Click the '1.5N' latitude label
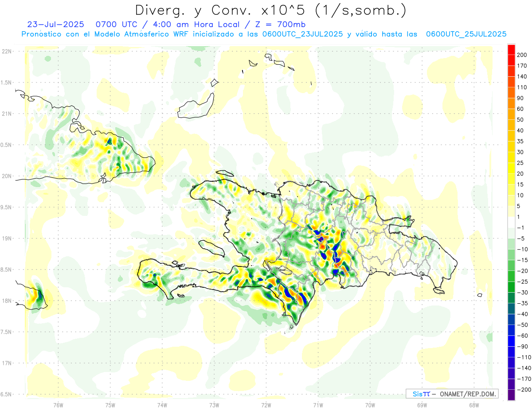Viewport: 532px width, 411px height. point(7,82)
